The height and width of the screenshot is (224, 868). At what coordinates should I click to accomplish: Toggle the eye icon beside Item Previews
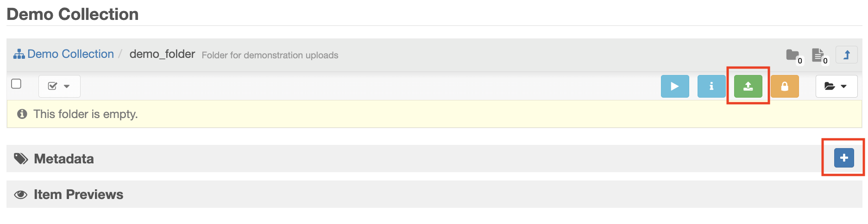tap(21, 194)
